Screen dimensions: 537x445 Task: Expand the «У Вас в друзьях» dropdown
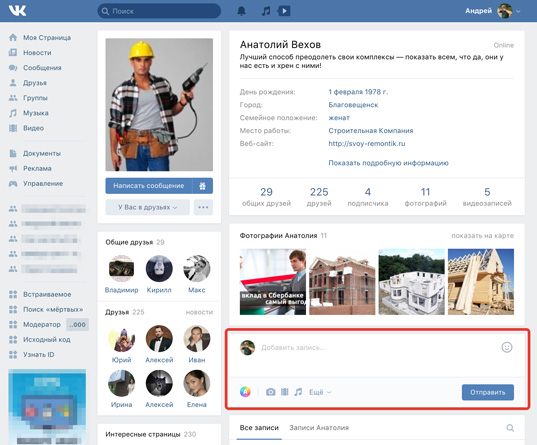(x=148, y=207)
